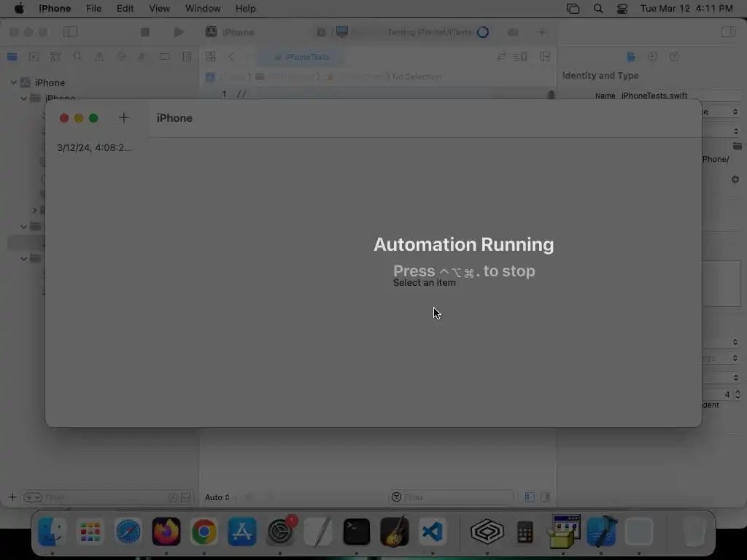Click the Auto debug variables dropdown
This screenshot has width=747, height=560.
[x=217, y=497]
